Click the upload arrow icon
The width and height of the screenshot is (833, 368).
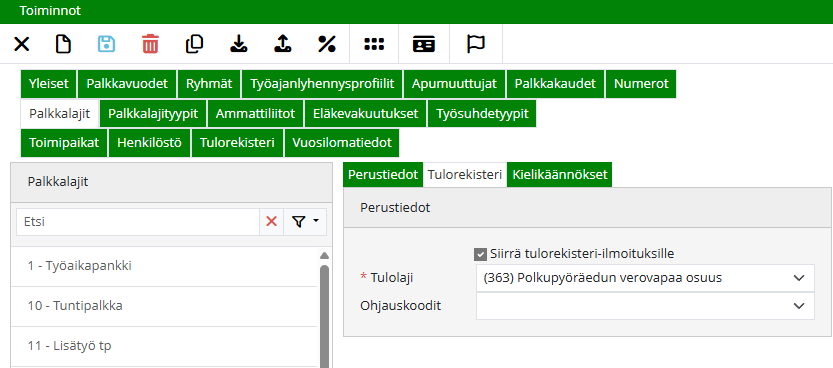coord(283,44)
